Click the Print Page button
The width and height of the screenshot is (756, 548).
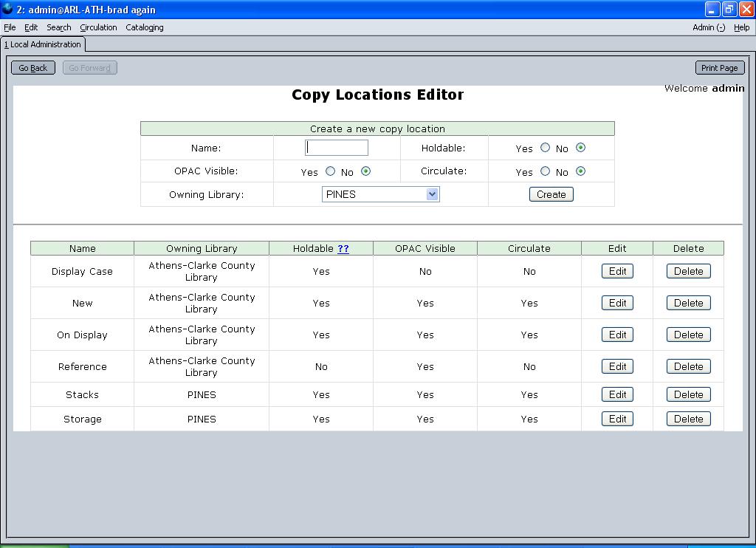point(719,68)
